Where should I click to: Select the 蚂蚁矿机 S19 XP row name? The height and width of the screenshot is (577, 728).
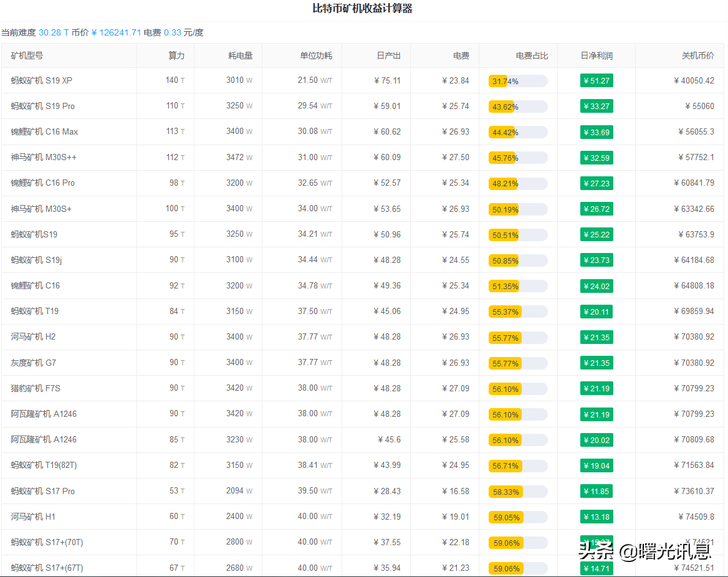(41, 80)
